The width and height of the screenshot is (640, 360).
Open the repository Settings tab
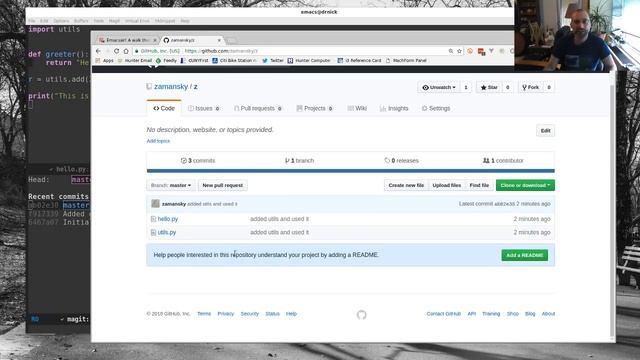click(436, 108)
